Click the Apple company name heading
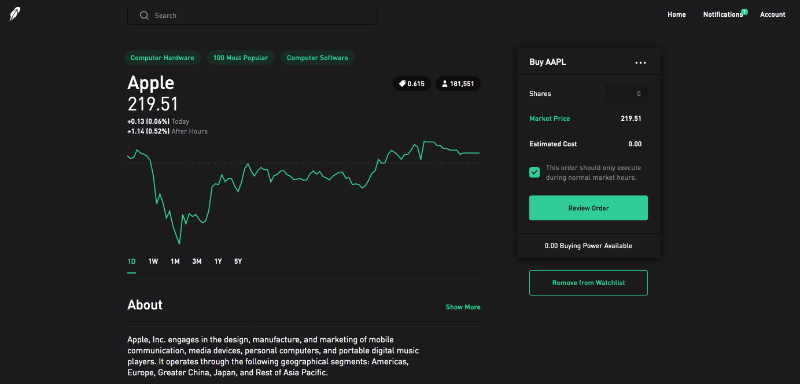 pyautogui.click(x=151, y=83)
